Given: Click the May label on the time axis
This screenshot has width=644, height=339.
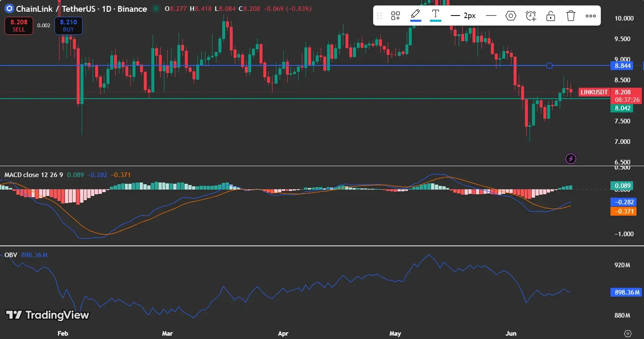Looking at the screenshot, I should [x=395, y=334].
